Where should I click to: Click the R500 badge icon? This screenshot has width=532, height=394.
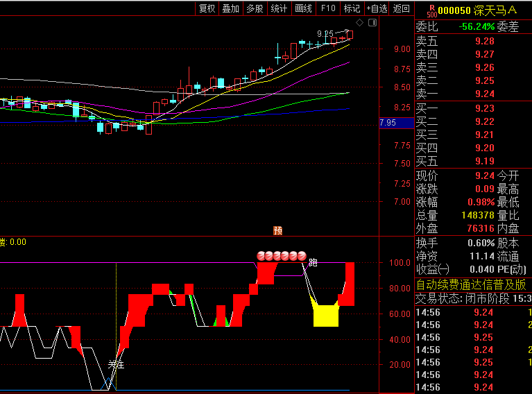point(432,11)
